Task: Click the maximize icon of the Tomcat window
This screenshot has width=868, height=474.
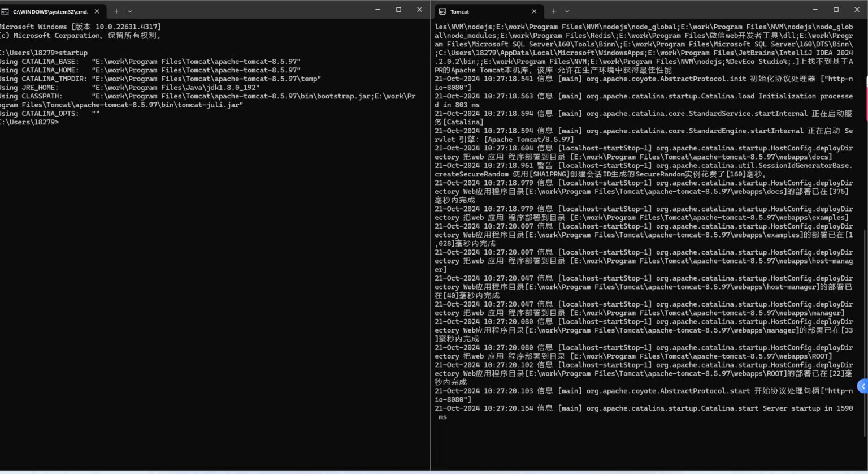Action: point(835,10)
